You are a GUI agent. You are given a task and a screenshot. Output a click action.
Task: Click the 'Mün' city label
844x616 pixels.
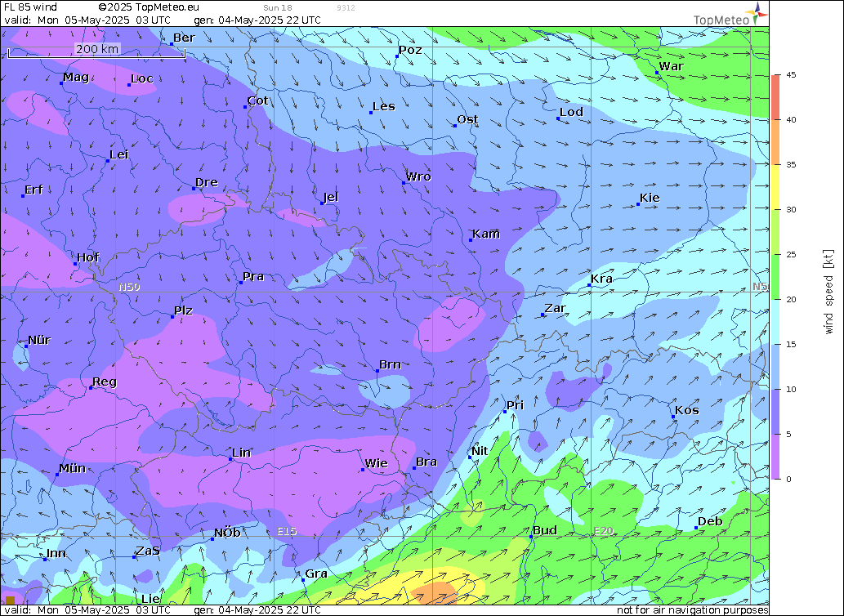pyautogui.click(x=72, y=468)
